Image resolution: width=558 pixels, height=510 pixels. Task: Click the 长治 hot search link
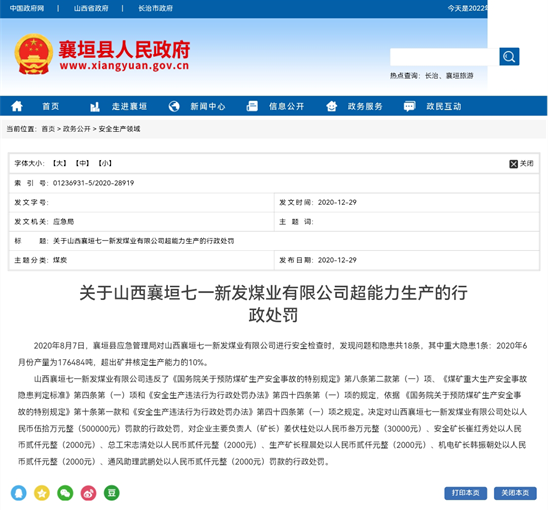click(431, 76)
